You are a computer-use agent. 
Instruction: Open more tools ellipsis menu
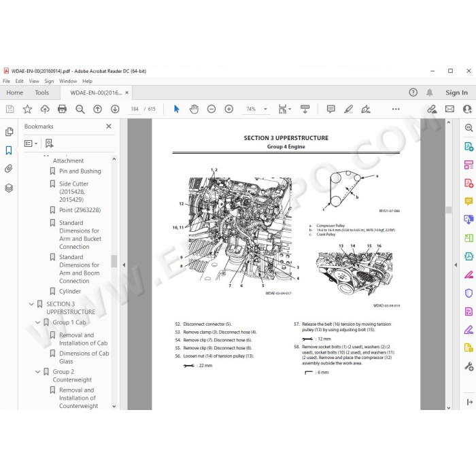396,109
